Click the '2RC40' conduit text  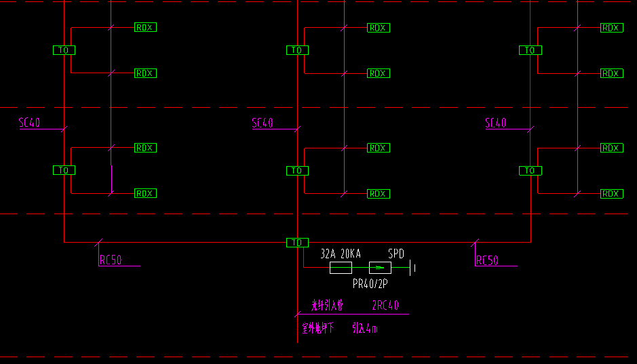[385, 305]
